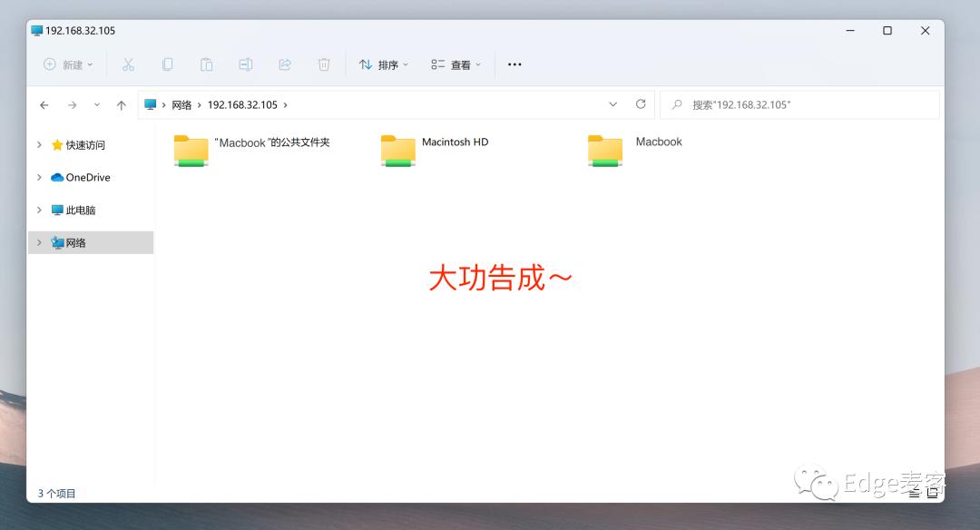980x530 pixels.
Task: Switch to large thumbnails view in the status bar
Action: (931, 492)
